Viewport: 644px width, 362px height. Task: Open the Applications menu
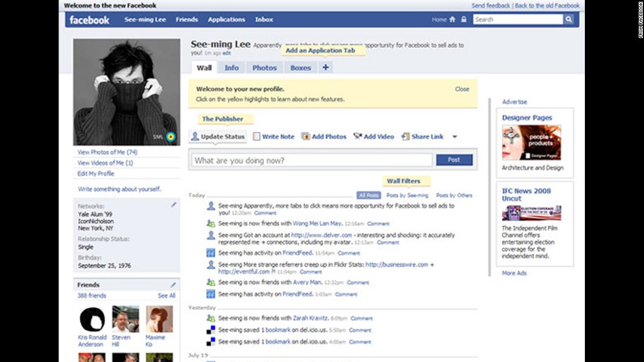[227, 19]
